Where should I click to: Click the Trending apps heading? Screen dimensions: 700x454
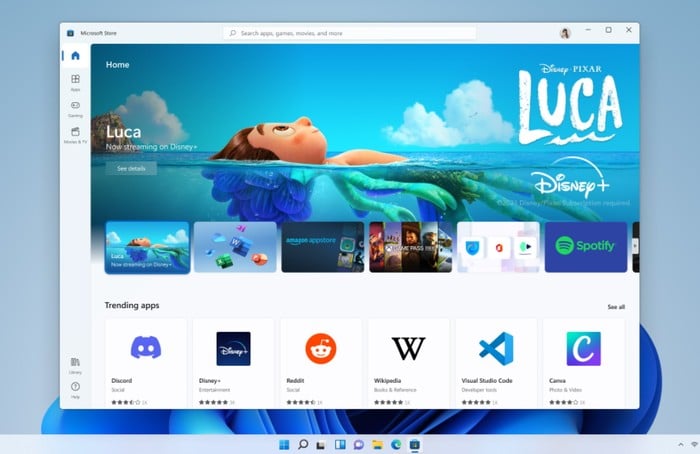[132, 305]
